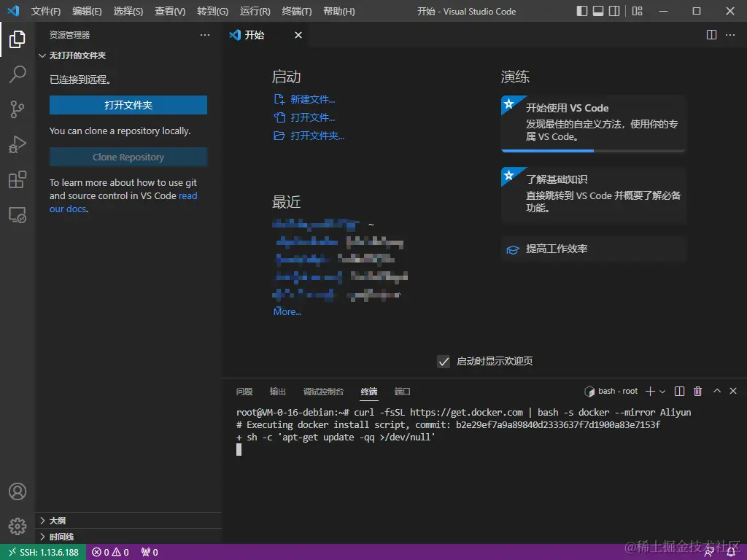Image resolution: width=747 pixels, height=560 pixels.
Task: Open 了解基础知识 walkthrough
Action: (x=593, y=195)
